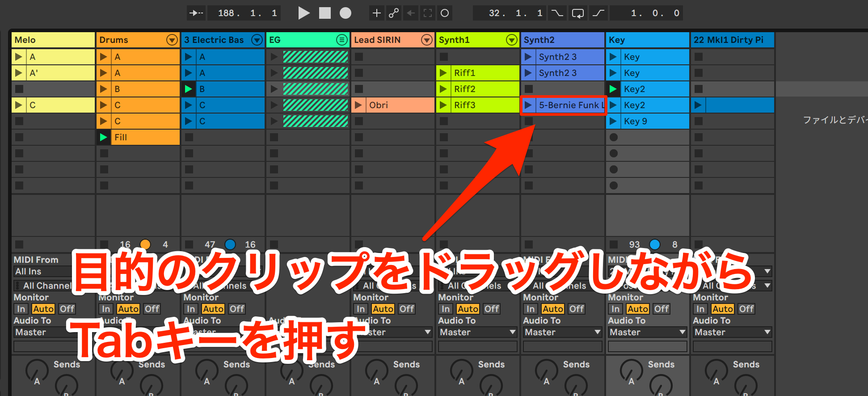Image resolution: width=868 pixels, height=396 pixels.
Task: Open 22 MkI1 Dirty Pi Audio To dropdown
Action: click(732, 332)
